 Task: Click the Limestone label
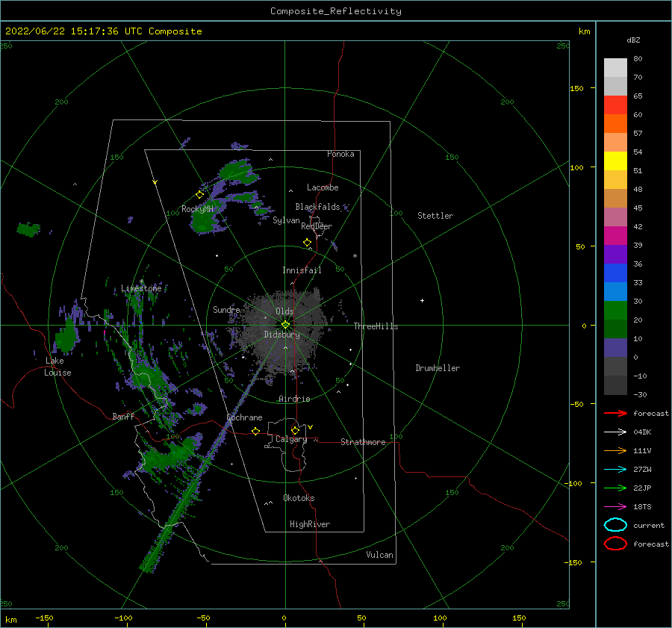pyautogui.click(x=141, y=288)
